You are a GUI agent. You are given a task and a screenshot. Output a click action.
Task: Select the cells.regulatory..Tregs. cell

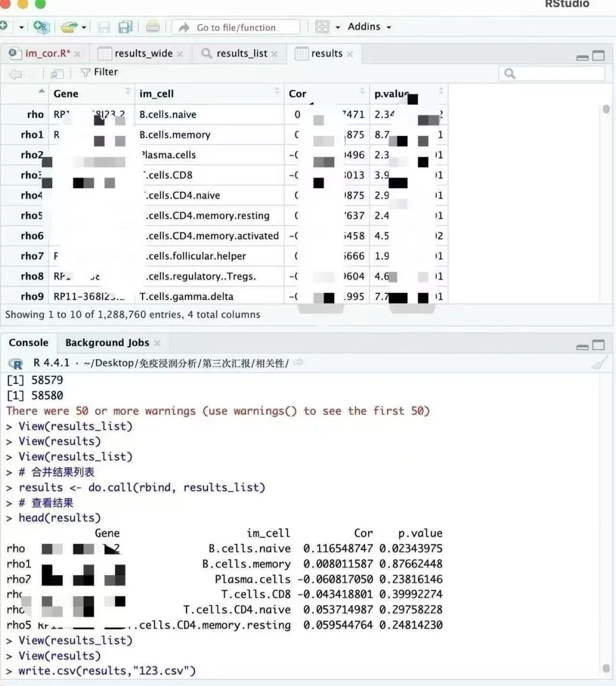pos(209,276)
